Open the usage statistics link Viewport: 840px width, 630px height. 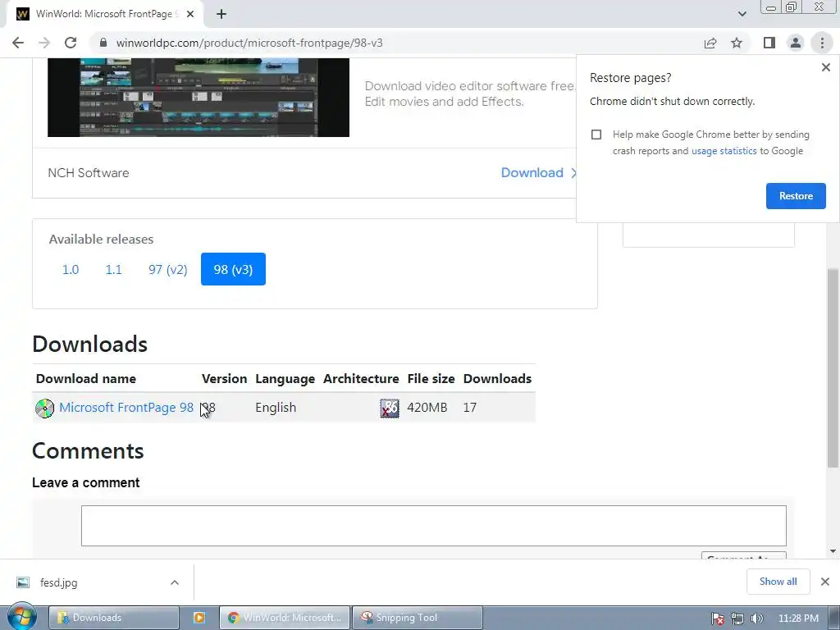pos(724,151)
